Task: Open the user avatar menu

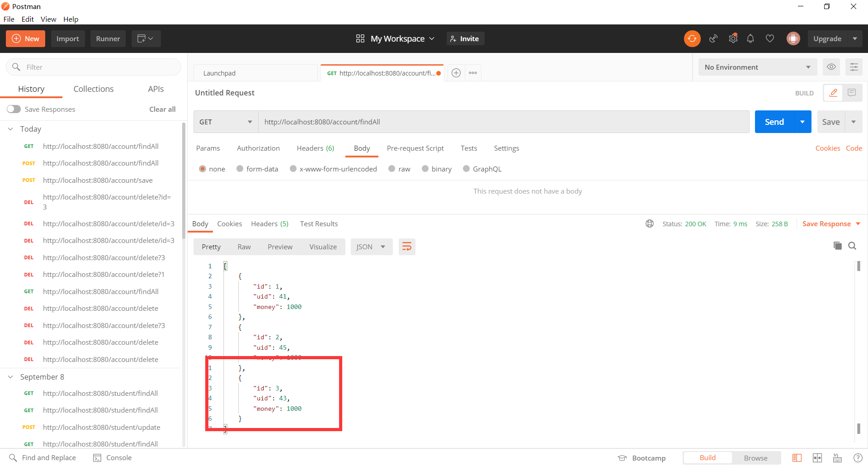Action: coord(793,38)
